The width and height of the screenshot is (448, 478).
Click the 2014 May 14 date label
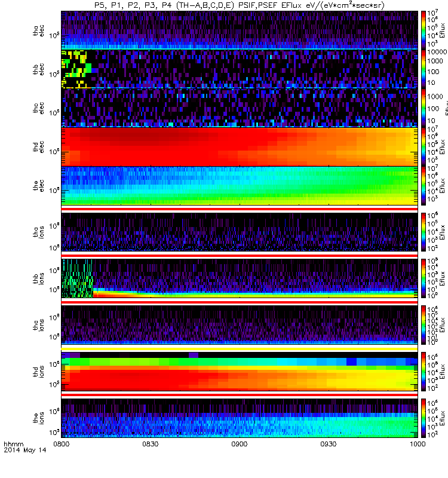tap(25, 450)
